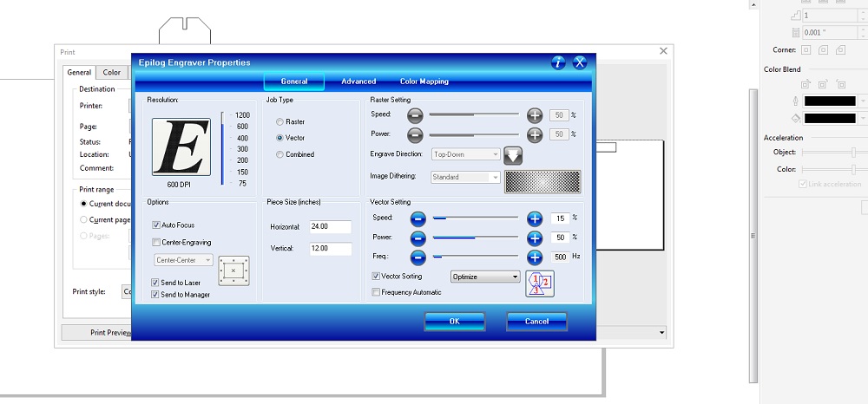Choose second Color Blend direction icon
The width and height of the screenshot is (868, 404).
[x=823, y=84]
